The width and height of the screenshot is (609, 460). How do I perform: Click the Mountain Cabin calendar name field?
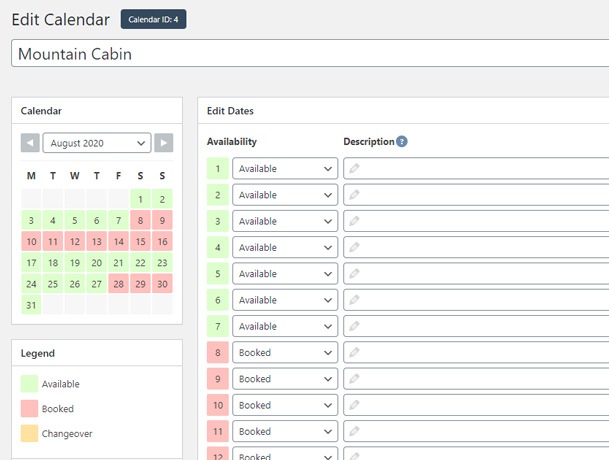[310, 53]
